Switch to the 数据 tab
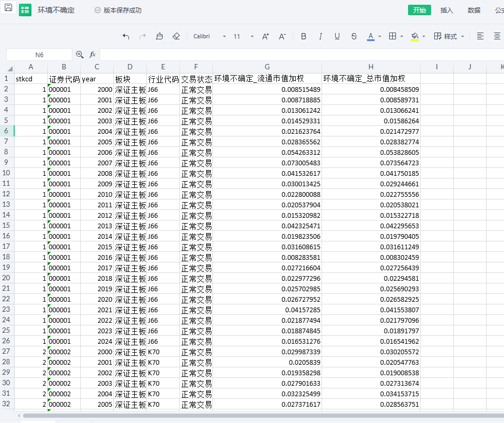This screenshot has width=504, height=423. pos(474,10)
